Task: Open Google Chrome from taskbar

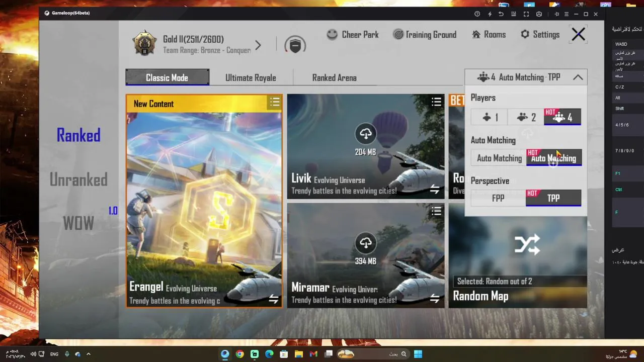Action: [x=239, y=354]
